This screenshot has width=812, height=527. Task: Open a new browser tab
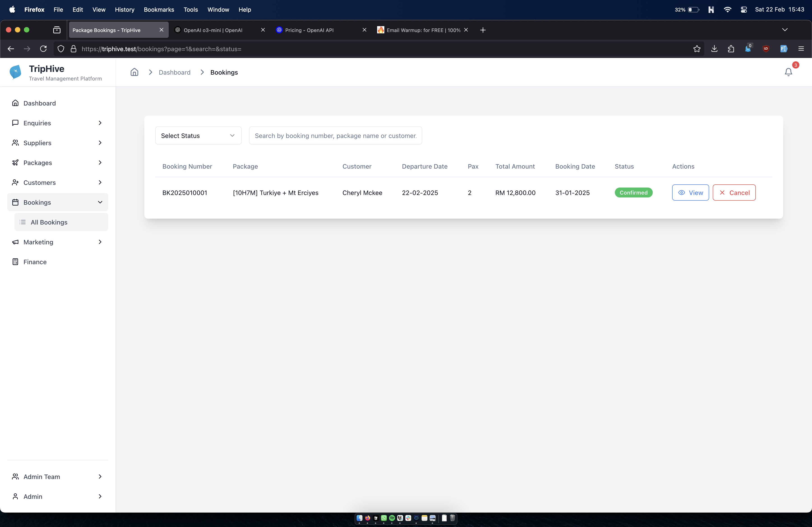pyautogui.click(x=482, y=30)
